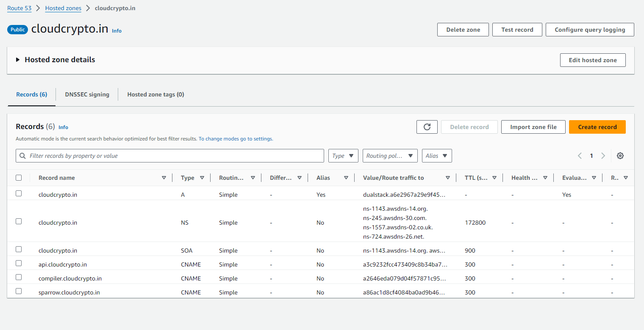Click the NS type cell

coord(185,223)
